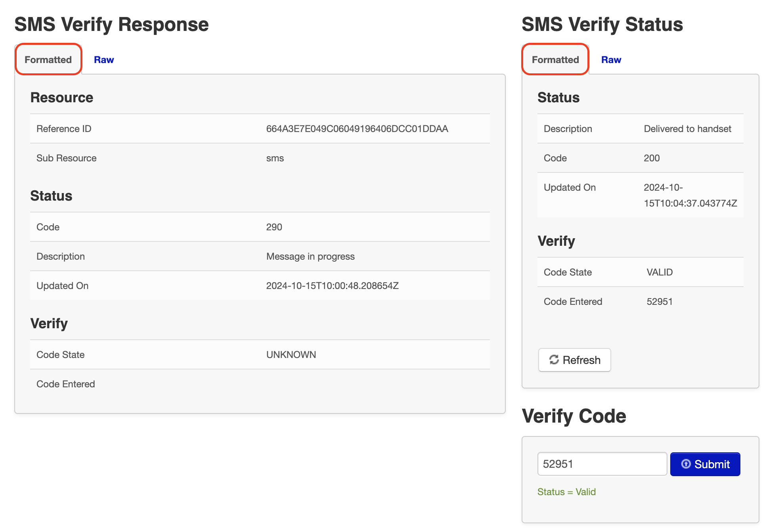Click the Code Entered value 52951
The width and height of the screenshot is (784, 532).
pyautogui.click(x=660, y=301)
